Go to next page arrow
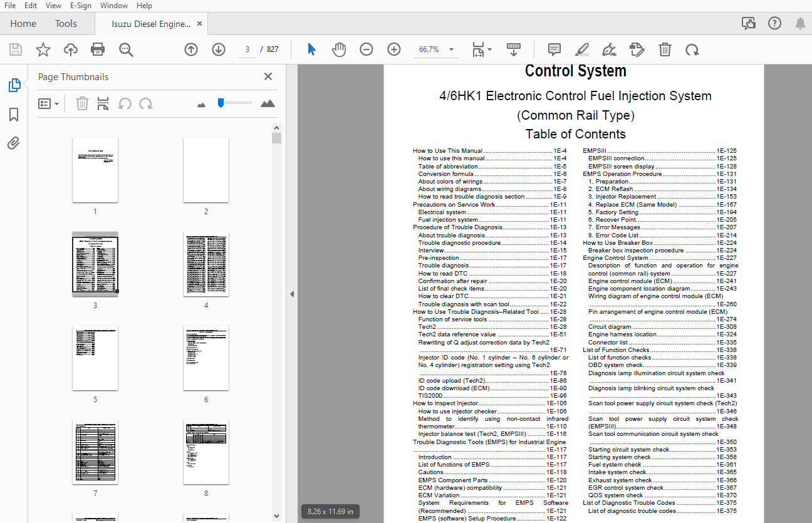The image size is (812, 523). click(219, 49)
